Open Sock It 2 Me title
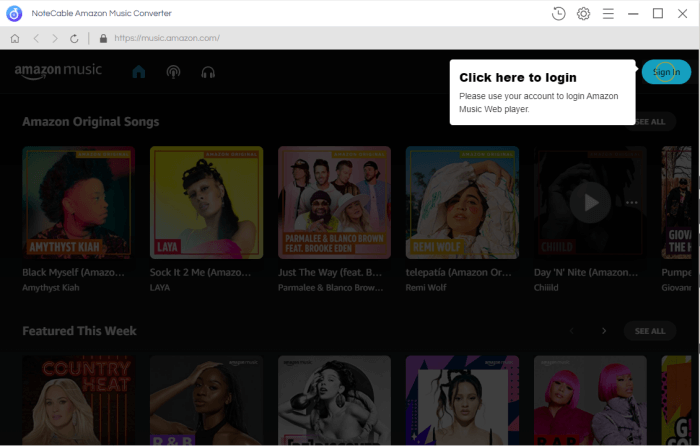This screenshot has width=700, height=446. [200, 272]
